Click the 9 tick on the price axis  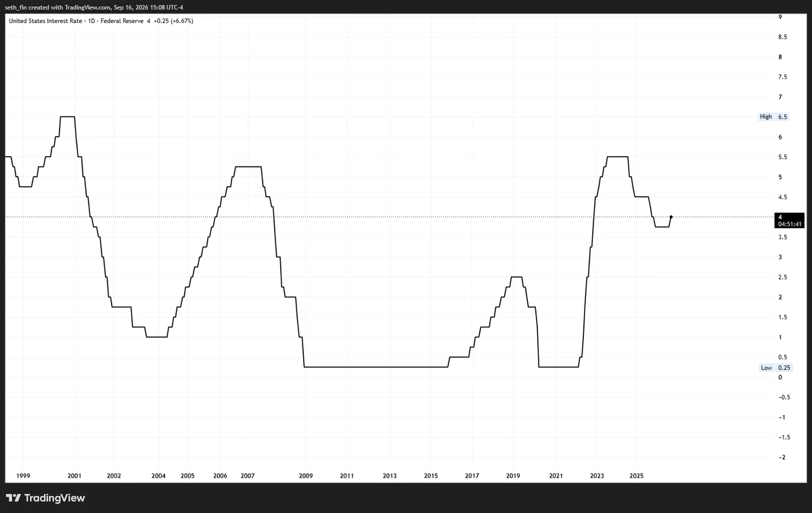click(780, 17)
